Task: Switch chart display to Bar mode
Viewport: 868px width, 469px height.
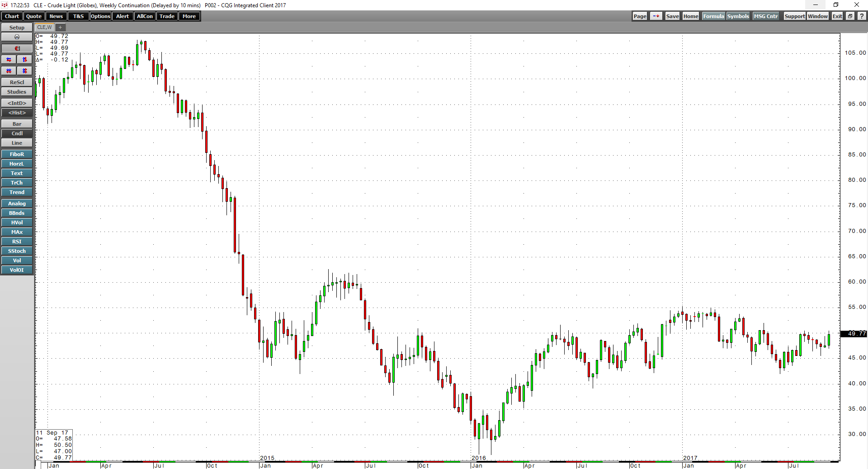Action: click(17, 123)
